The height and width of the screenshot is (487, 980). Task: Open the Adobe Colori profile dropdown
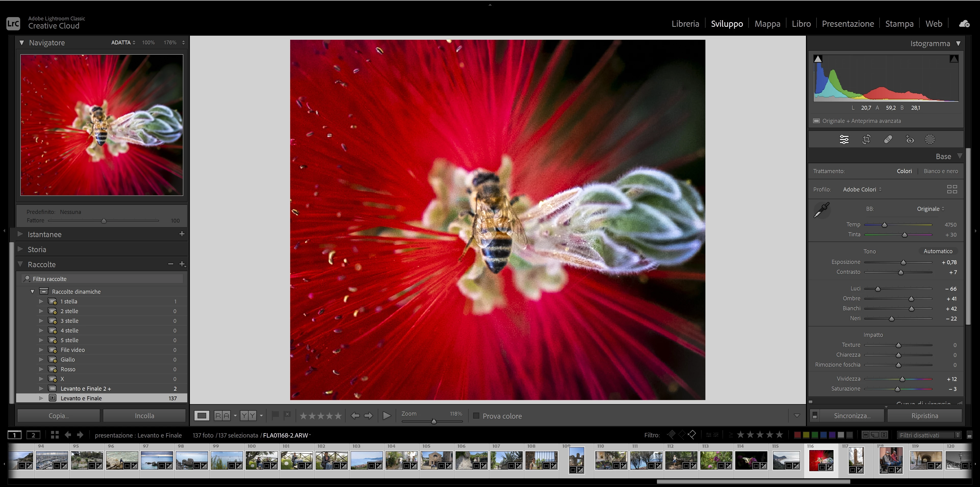pyautogui.click(x=862, y=189)
